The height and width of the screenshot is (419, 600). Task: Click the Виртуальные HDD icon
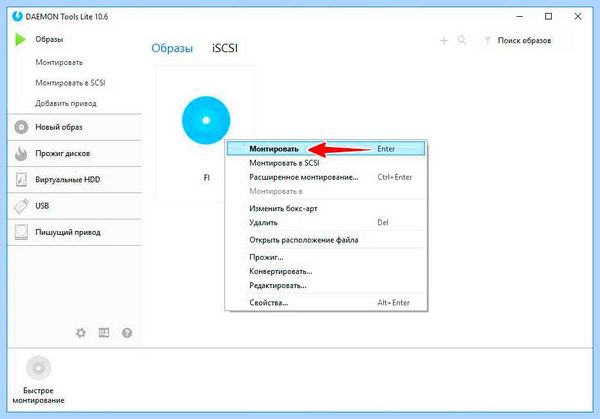click(x=21, y=179)
